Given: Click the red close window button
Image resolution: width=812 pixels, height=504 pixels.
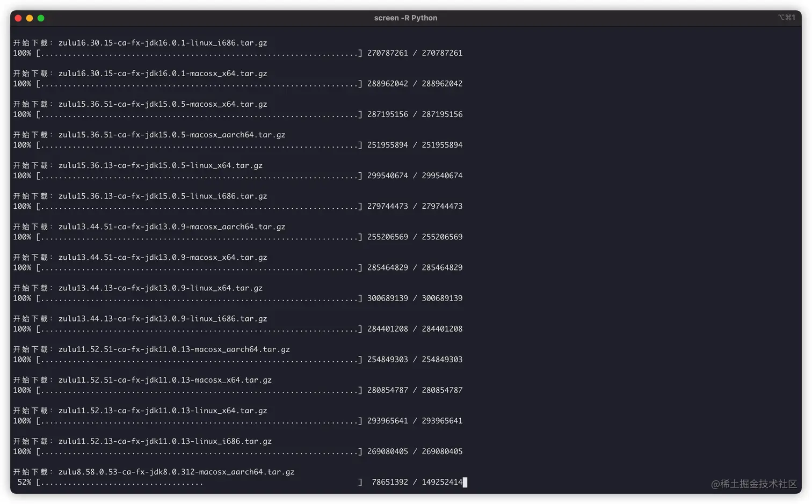Looking at the screenshot, I should point(18,18).
